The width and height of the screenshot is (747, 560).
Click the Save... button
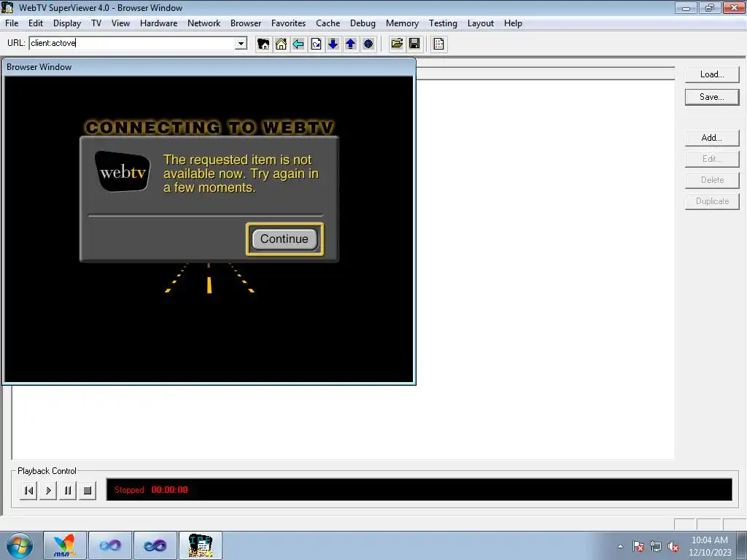(x=712, y=97)
